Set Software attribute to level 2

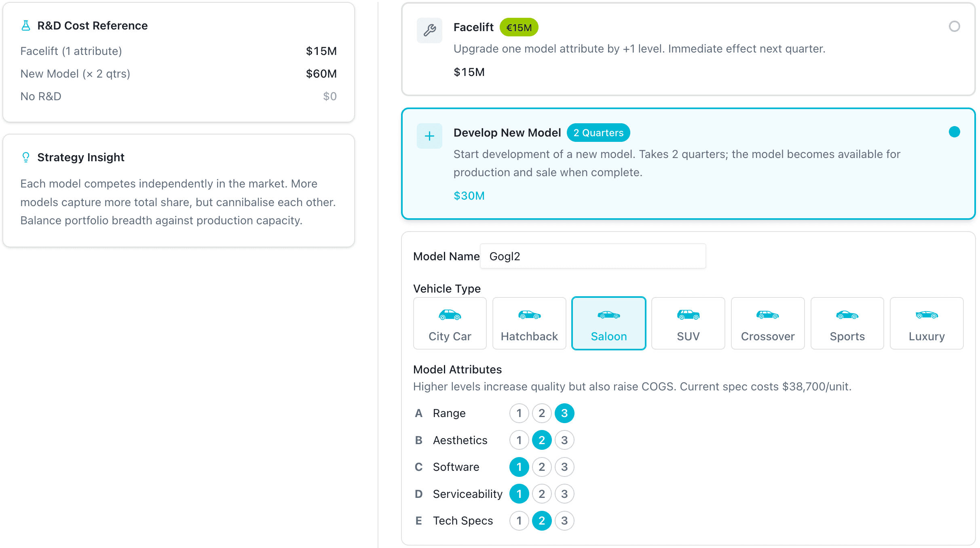click(x=542, y=467)
